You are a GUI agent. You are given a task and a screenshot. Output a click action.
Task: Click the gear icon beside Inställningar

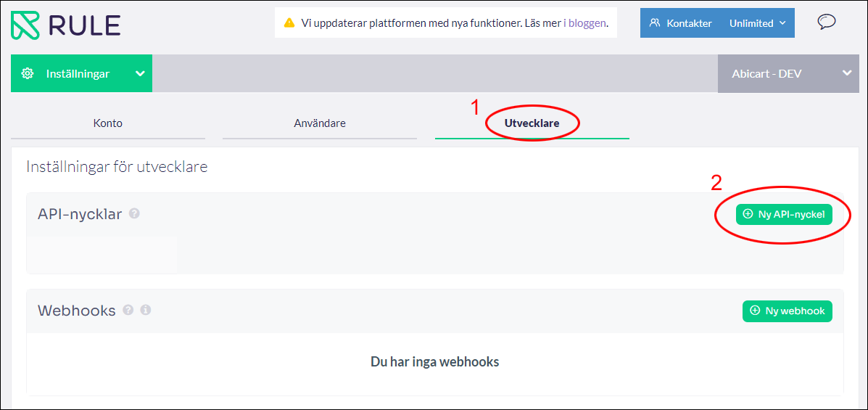(28, 73)
